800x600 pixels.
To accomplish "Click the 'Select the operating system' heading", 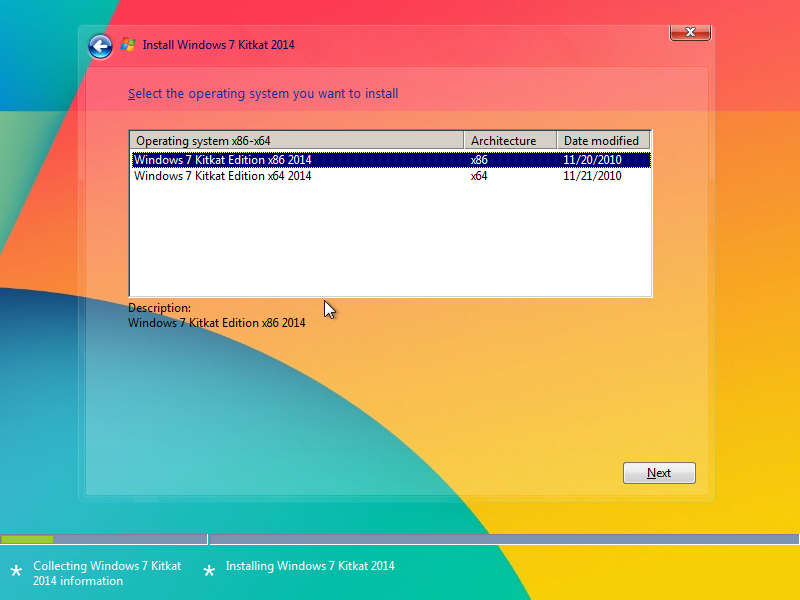I will pyautogui.click(x=263, y=94).
